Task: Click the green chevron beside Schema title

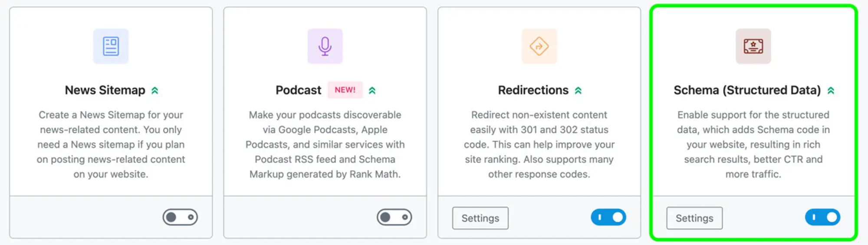Action: pyautogui.click(x=831, y=91)
